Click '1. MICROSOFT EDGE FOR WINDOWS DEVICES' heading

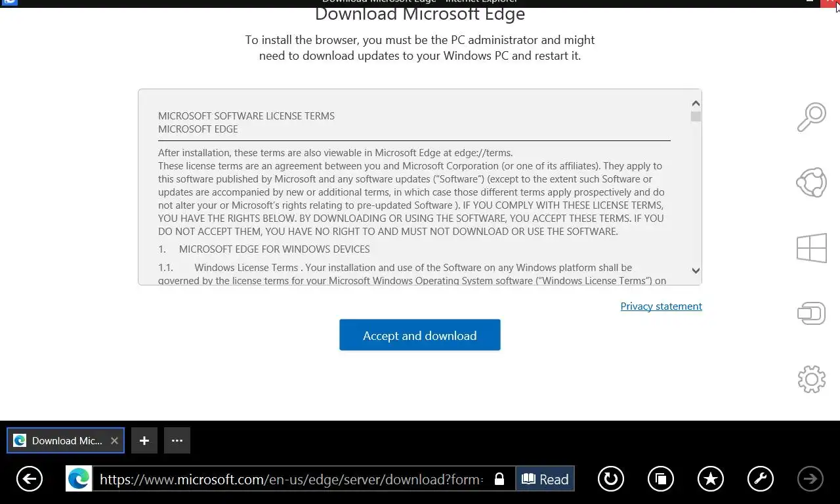(264, 249)
